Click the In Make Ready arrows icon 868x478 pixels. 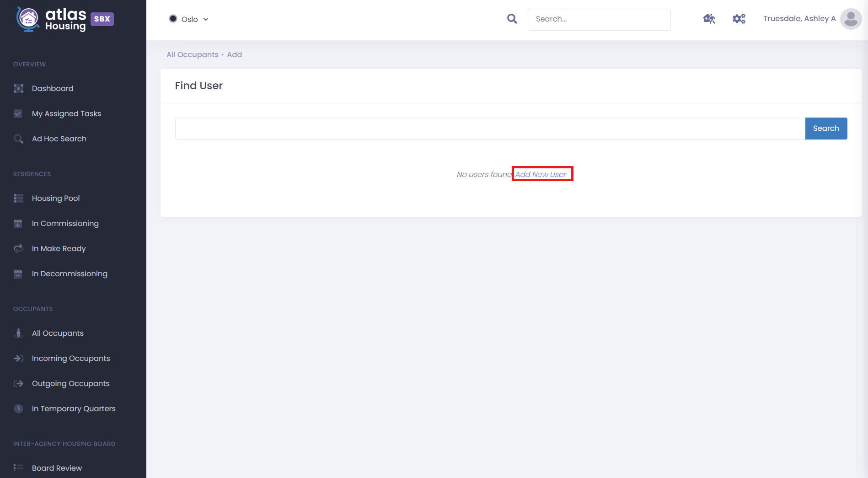tap(18, 248)
